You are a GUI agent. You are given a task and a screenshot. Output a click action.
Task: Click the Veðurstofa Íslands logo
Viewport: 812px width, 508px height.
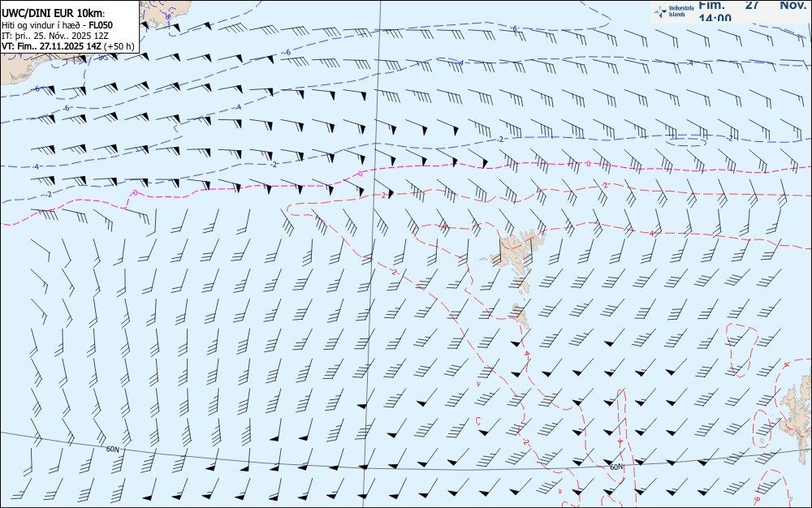675,11
